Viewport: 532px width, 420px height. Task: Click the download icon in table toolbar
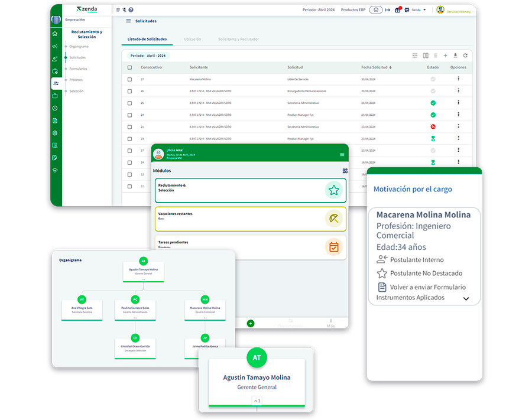tap(455, 56)
